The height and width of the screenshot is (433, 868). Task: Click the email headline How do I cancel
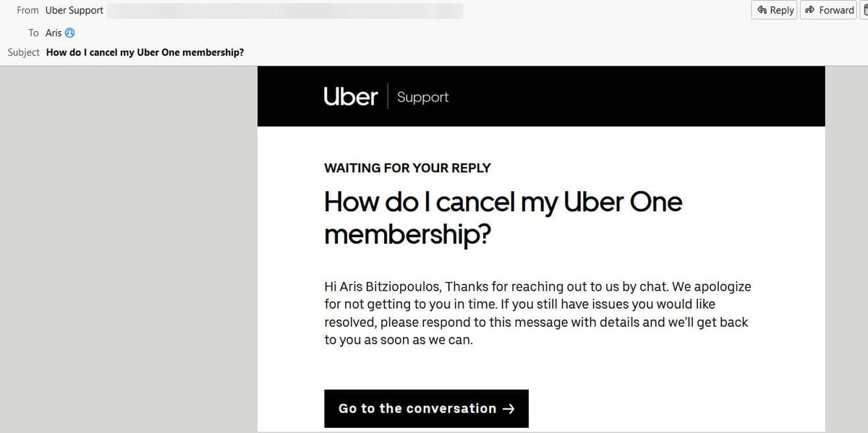point(502,202)
